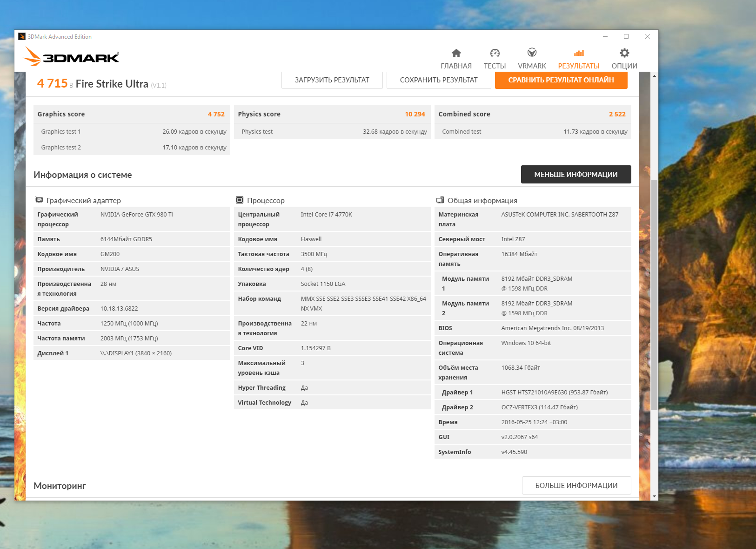The image size is (756, 549).
Task: Click the general information section icon
Action: click(440, 200)
